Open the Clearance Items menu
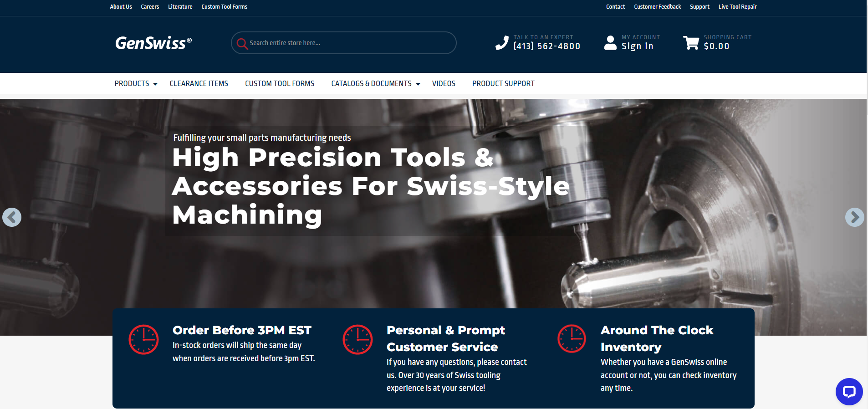The image size is (868, 409). click(x=199, y=83)
